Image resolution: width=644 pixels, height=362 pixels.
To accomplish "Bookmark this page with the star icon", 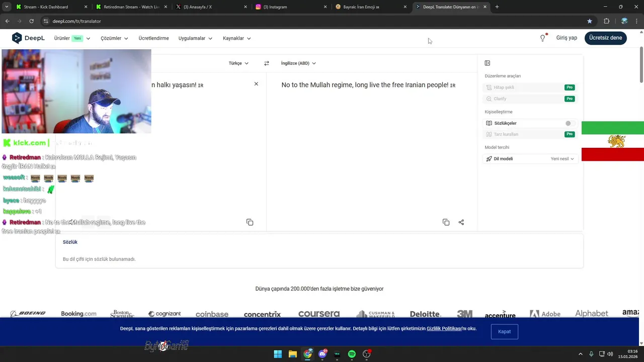I will tap(590, 21).
